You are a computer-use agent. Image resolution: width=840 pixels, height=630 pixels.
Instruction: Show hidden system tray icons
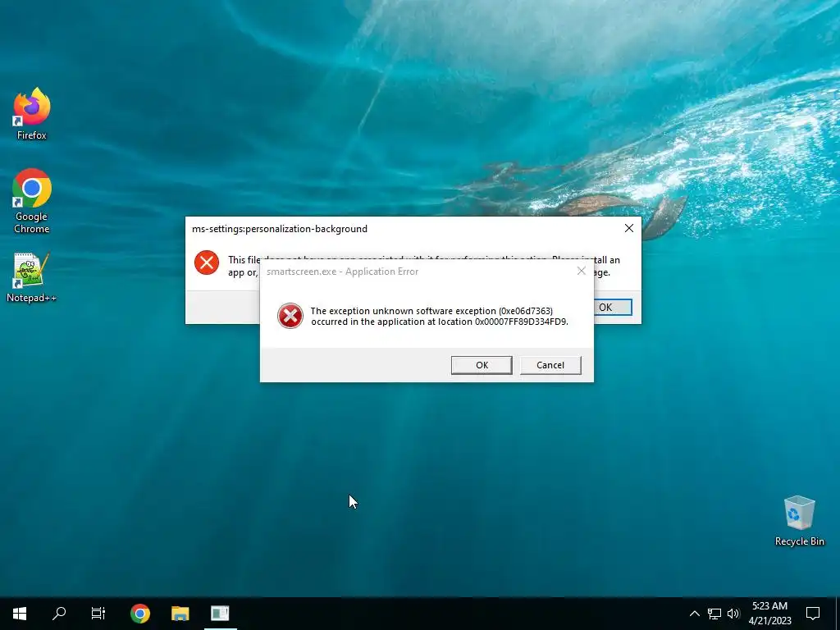pyautogui.click(x=694, y=614)
